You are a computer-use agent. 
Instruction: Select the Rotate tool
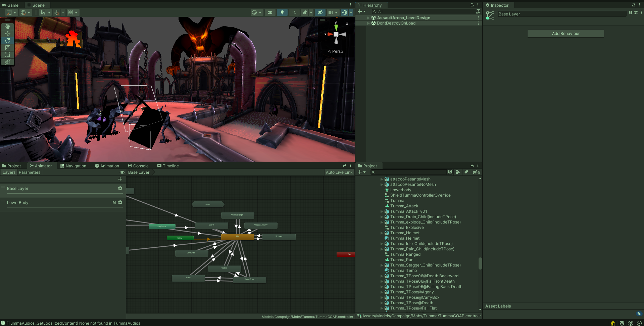point(8,40)
